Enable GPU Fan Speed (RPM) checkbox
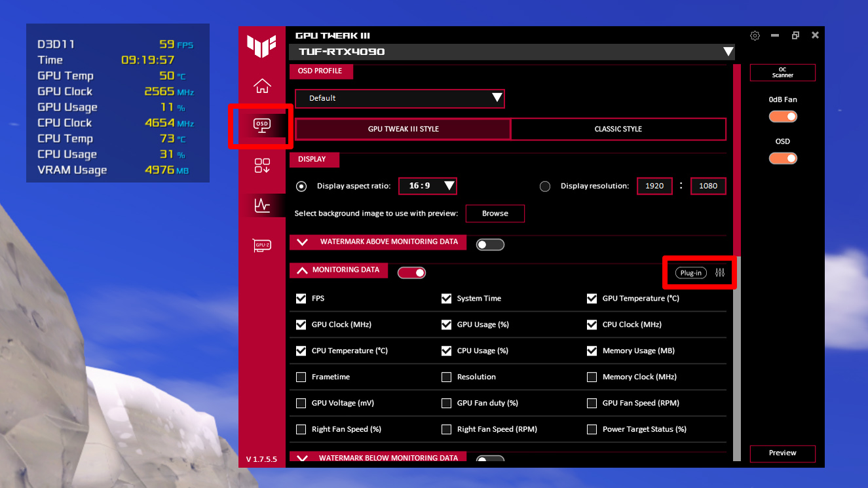Image resolution: width=868 pixels, height=488 pixels. point(592,404)
